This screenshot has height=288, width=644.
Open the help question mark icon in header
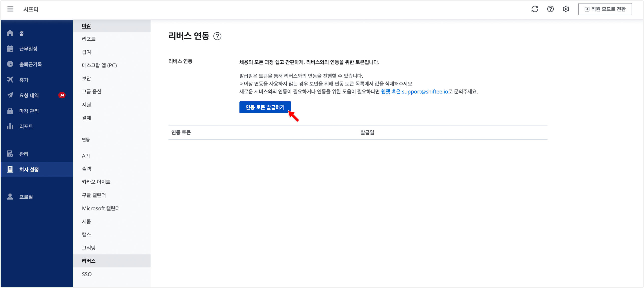coord(550,9)
